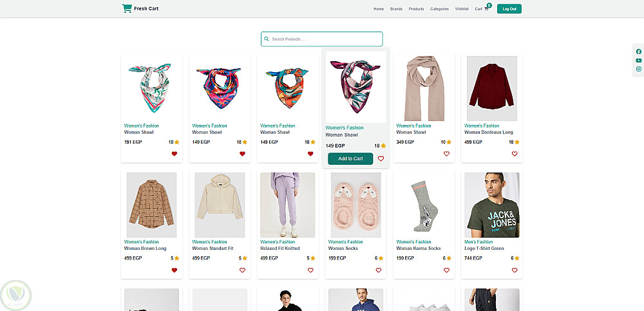Open the Brands nav item

(x=396, y=9)
